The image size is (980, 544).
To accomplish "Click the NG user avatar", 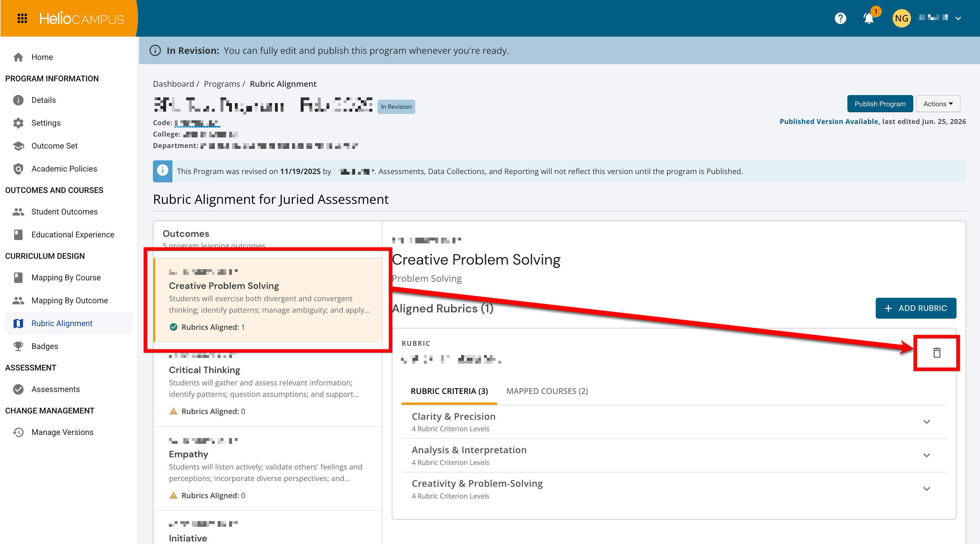I will click(x=901, y=18).
